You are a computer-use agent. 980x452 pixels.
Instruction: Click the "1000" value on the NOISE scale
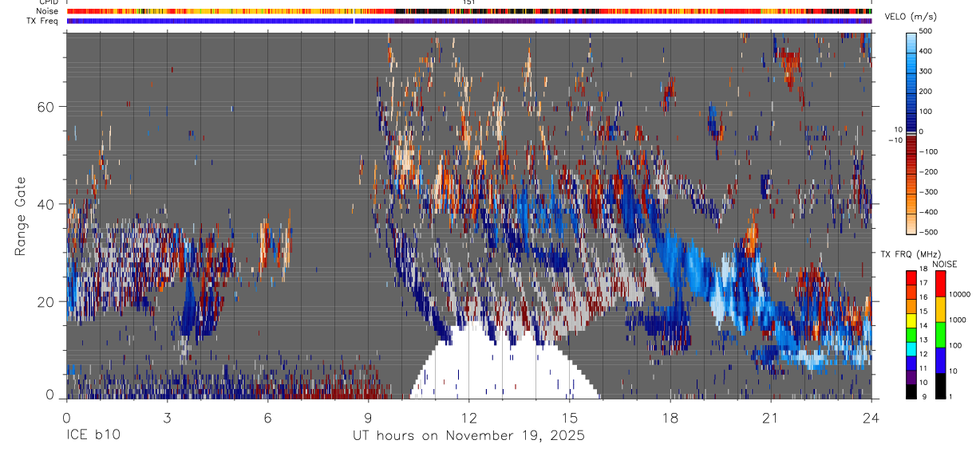pos(958,320)
